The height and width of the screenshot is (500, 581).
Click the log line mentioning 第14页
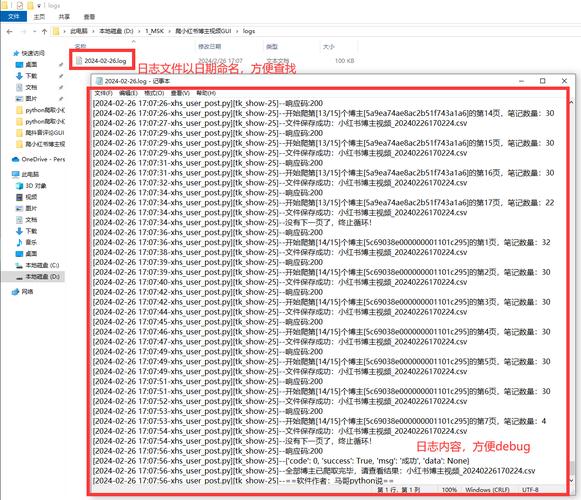click(323, 113)
